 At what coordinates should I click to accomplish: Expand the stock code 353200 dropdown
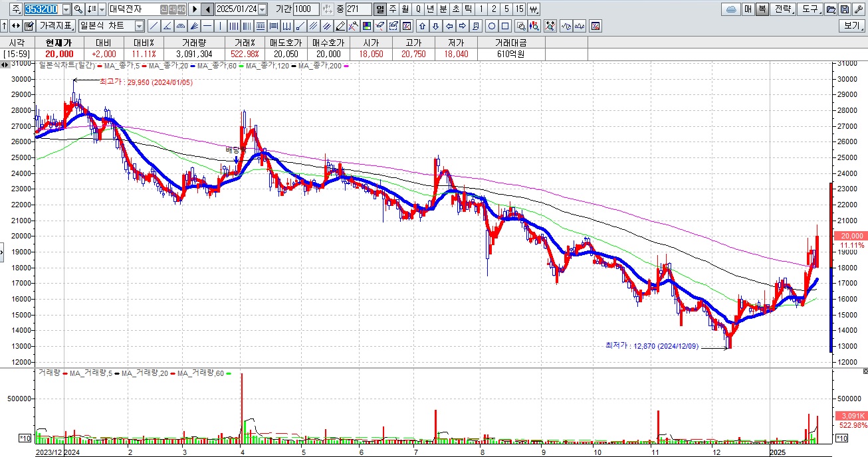pos(66,9)
